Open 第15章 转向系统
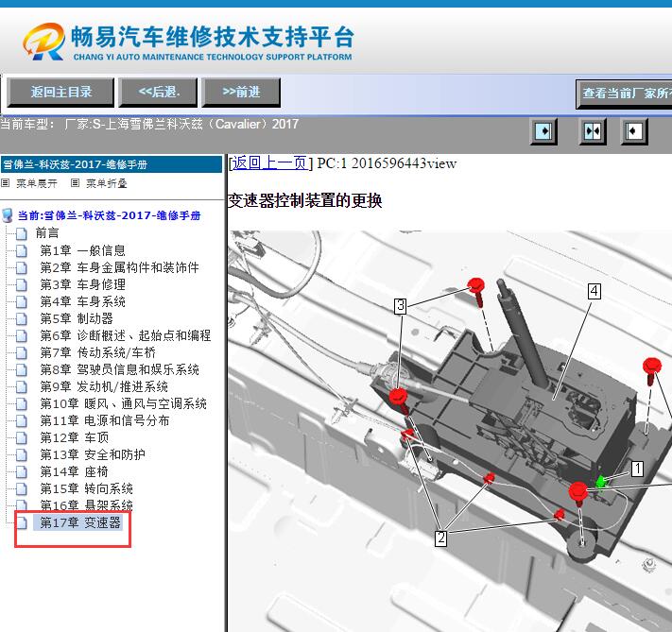This screenshot has height=632, width=672. [86, 489]
